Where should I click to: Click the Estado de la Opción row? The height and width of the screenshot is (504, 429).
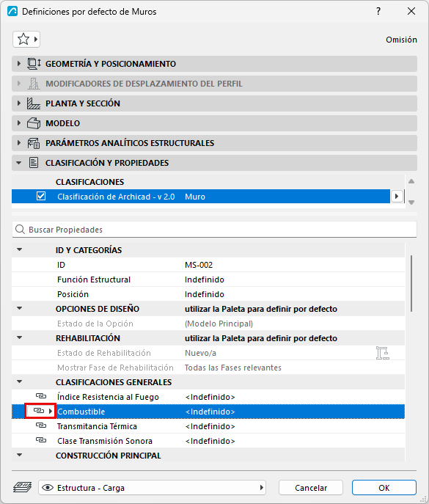(208, 324)
